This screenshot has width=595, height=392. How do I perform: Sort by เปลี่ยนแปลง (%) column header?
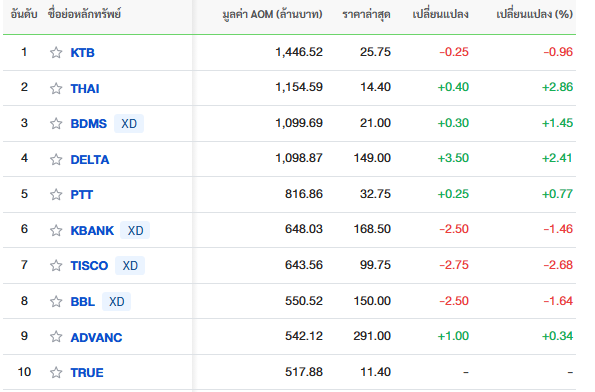tap(534, 14)
